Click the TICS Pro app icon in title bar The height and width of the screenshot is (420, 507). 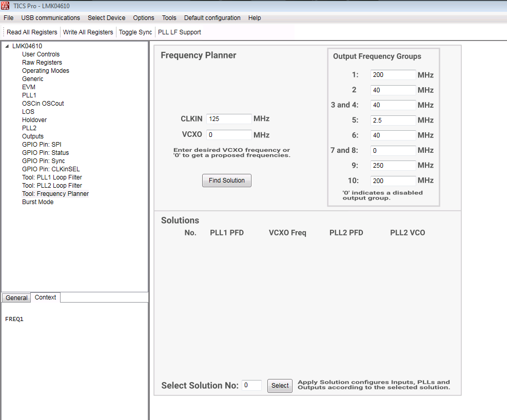5,6
